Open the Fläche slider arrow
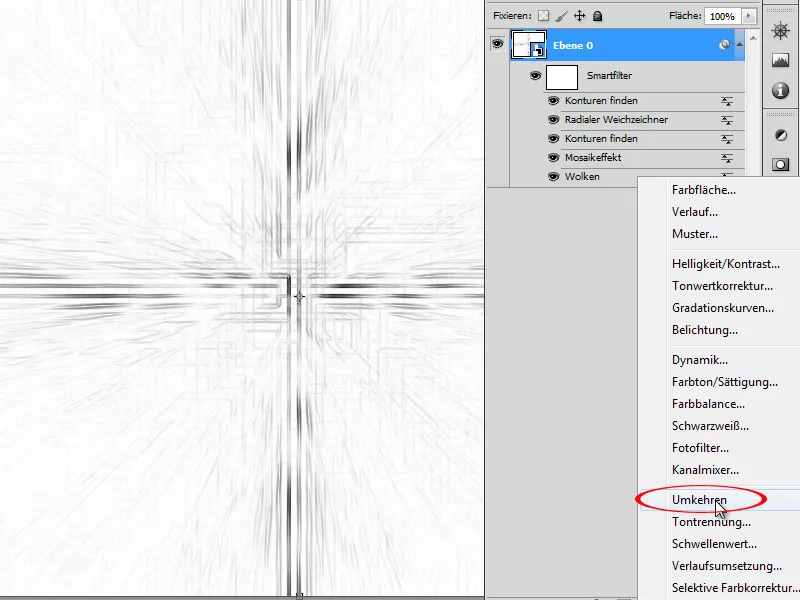 (748, 16)
